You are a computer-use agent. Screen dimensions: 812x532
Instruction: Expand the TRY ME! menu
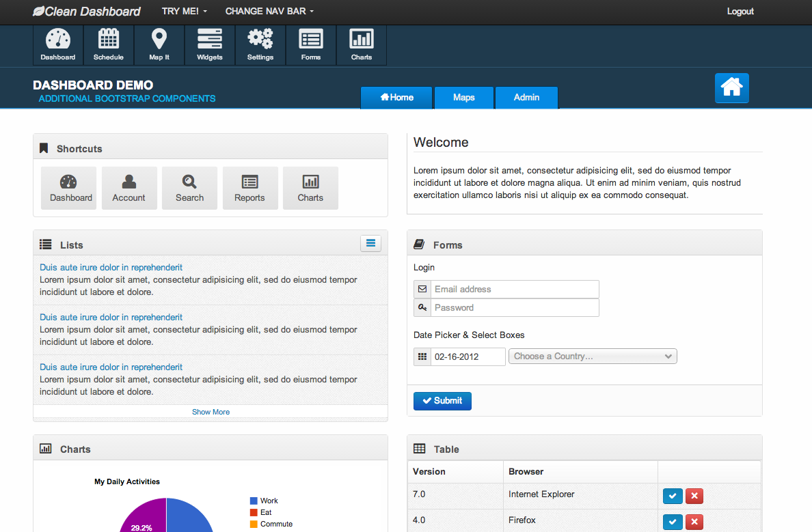click(184, 11)
